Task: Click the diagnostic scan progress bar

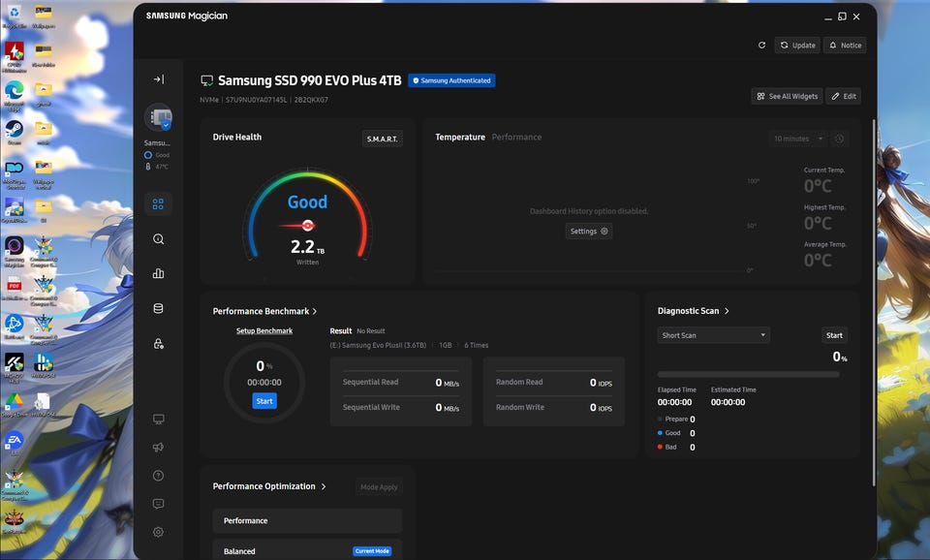Action: [749, 374]
